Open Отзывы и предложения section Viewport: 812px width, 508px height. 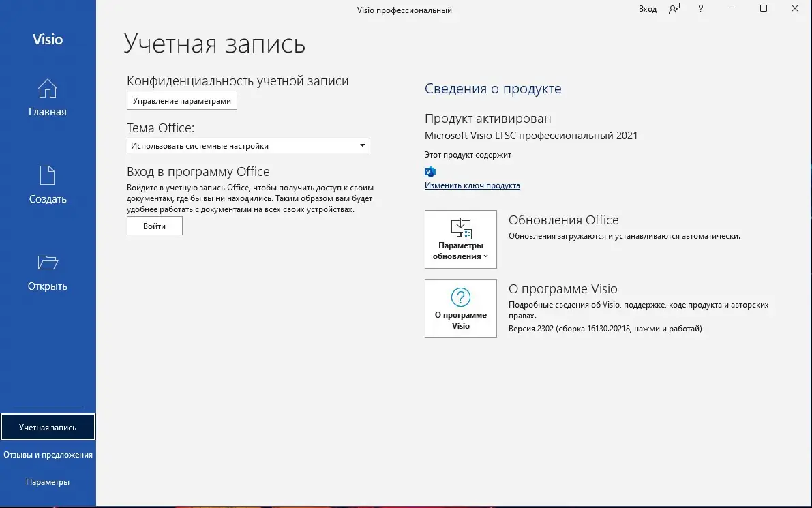coord(47,453)
